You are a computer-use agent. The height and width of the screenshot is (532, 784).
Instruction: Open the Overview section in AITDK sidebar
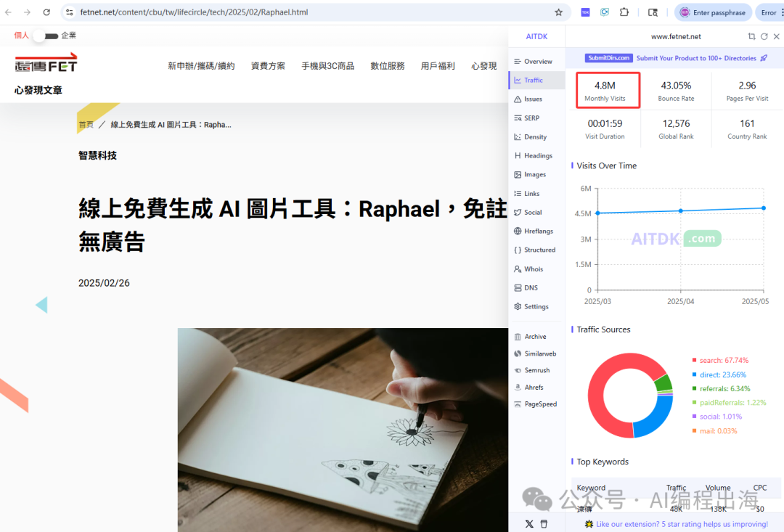coord(536,62)
